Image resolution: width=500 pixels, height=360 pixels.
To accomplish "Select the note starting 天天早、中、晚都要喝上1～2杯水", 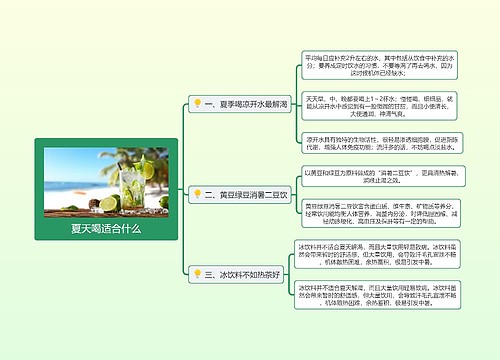I will [379, 106].
